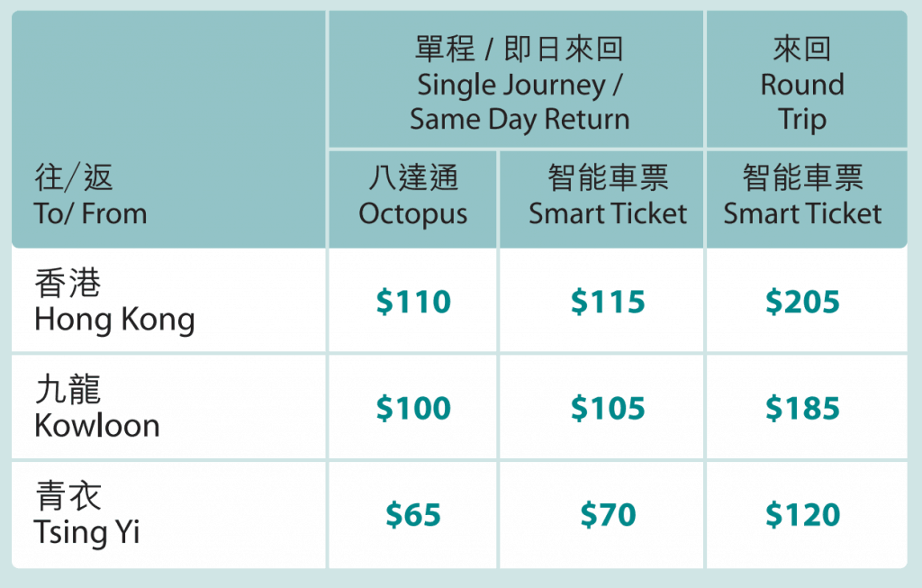The height and width of the screenshot is (588, 922).
Task: Click the $105 fare cell
Action: pyautogui.click(x=608, y=409)
